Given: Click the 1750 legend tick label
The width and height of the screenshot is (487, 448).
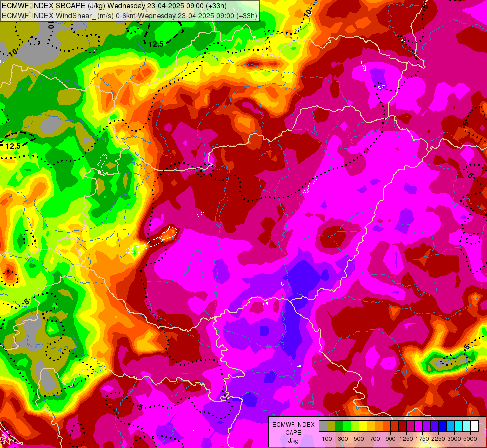Looking at the screenshot, I should (x=422, y=439).
